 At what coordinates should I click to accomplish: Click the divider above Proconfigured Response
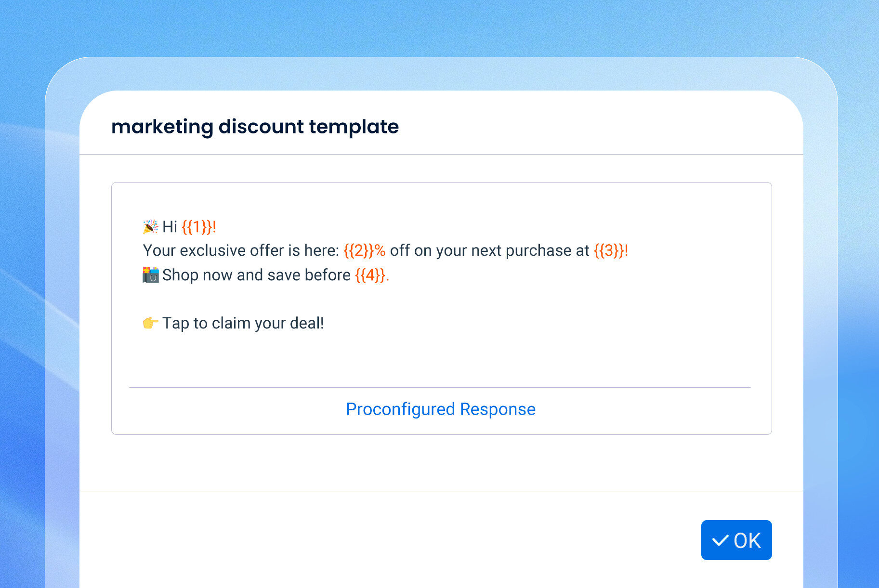[440, 387]
